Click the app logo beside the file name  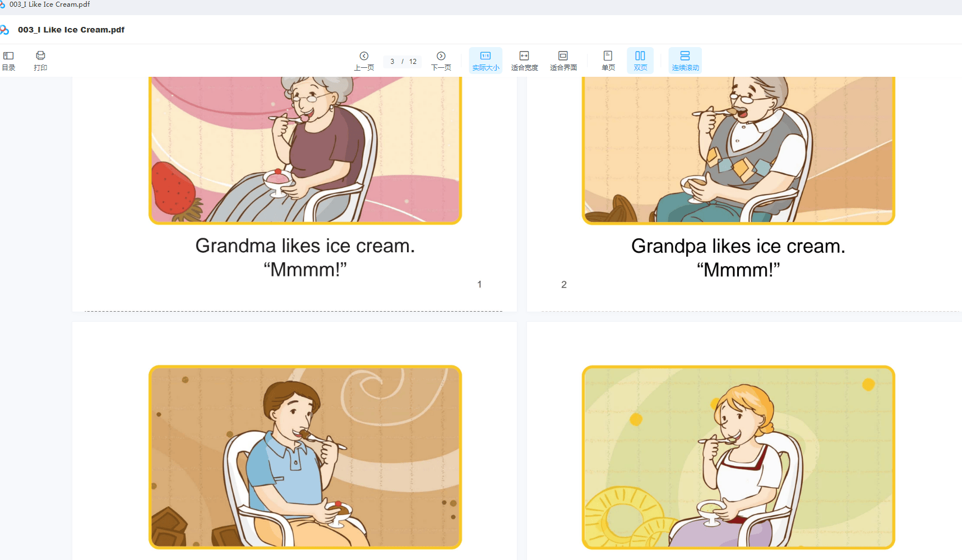pos(4,30)
